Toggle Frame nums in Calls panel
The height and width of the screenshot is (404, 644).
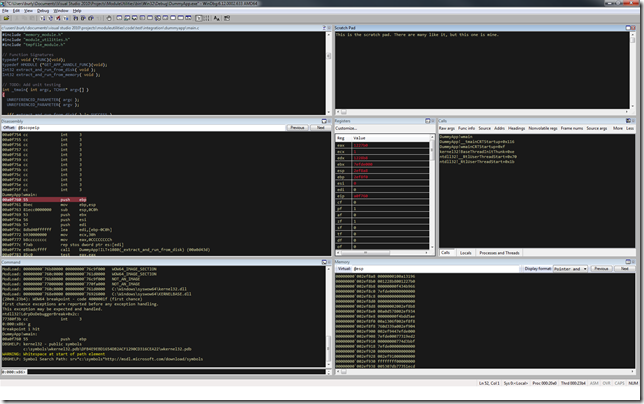coord(572,128)
